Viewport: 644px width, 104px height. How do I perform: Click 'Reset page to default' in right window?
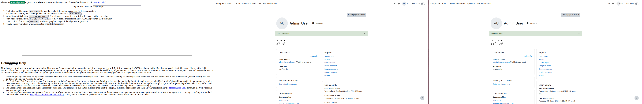pos(570,15)
